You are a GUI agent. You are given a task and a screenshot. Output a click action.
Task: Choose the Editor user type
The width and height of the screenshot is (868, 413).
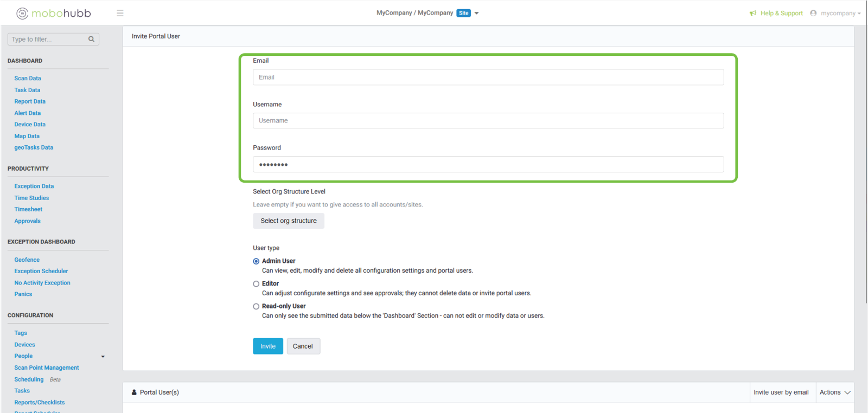(256, 284)
